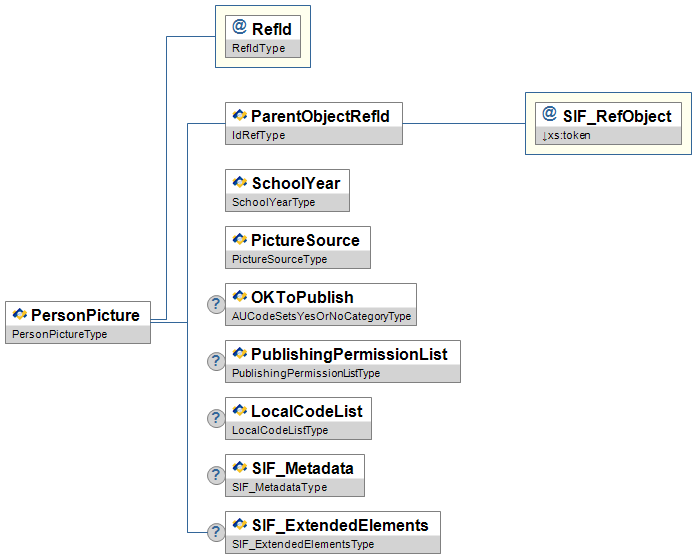Screen dimensions: 696x558
Task: Select the LocalCodeList element name
Action: [x=306, y=411]
